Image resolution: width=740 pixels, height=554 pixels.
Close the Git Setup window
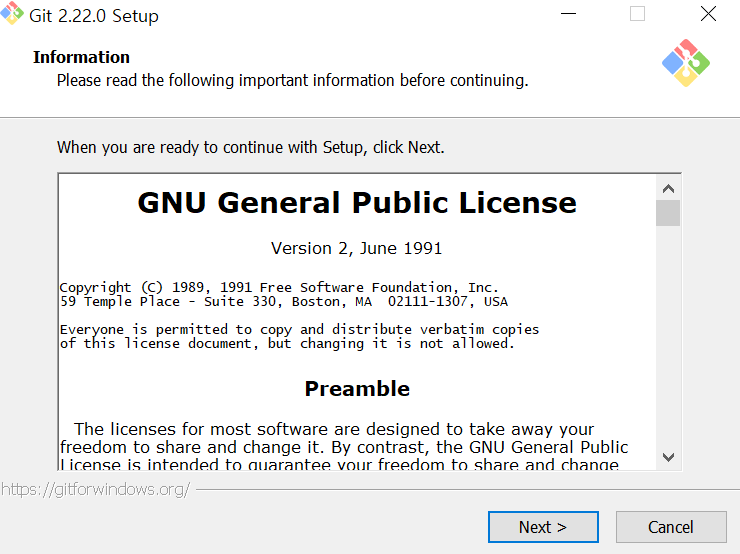708,14
